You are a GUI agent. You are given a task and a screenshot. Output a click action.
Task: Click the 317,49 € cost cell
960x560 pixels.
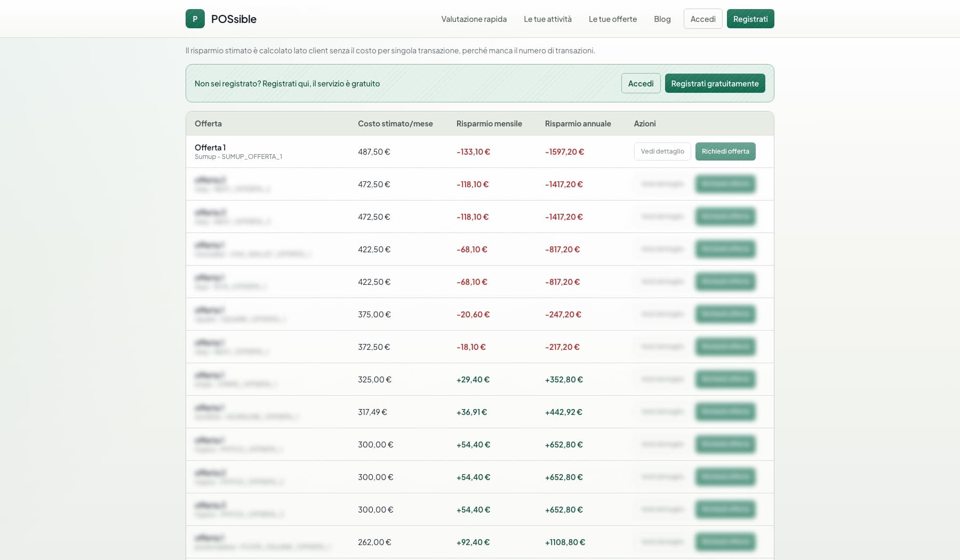[372, 412]
